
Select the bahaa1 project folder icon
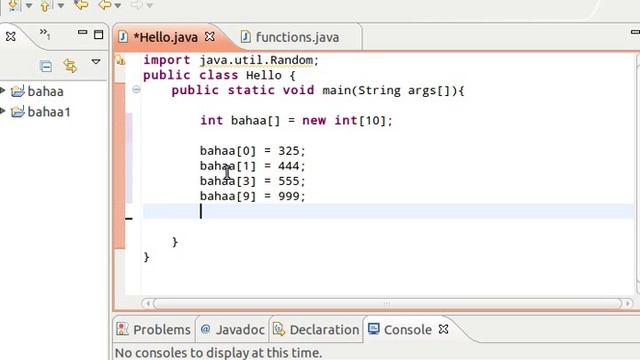point(18,111)
